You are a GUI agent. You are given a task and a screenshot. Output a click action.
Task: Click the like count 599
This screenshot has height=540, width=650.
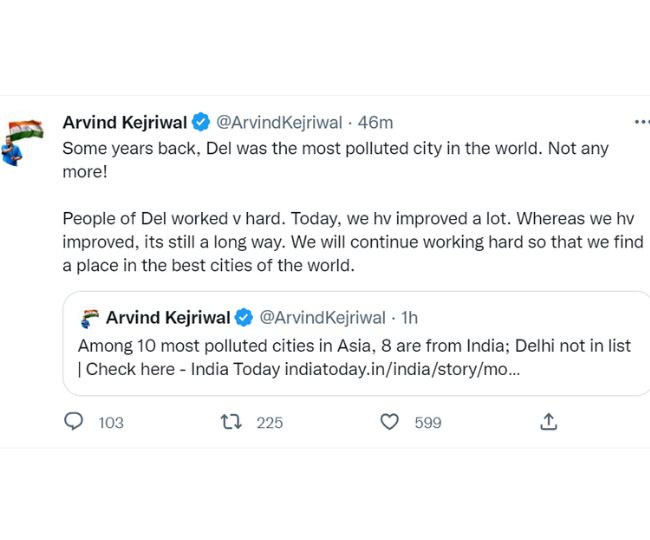click(x=428, y=423)
